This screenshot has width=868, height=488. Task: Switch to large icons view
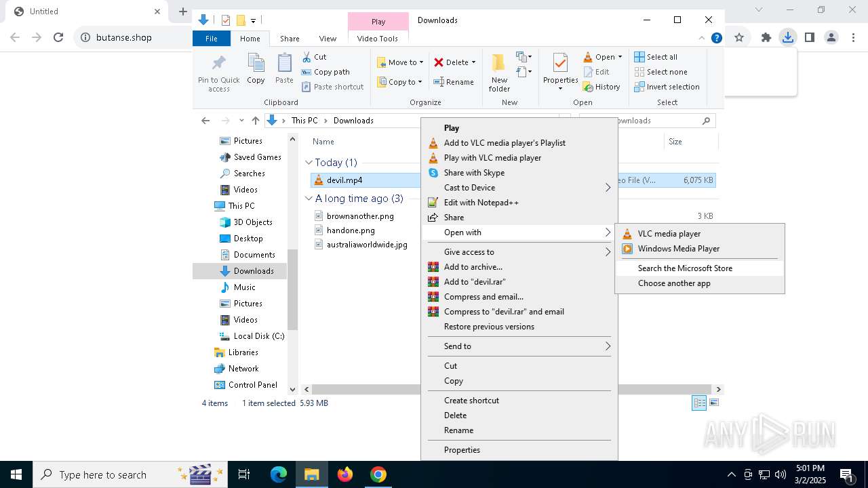point(713,403)
